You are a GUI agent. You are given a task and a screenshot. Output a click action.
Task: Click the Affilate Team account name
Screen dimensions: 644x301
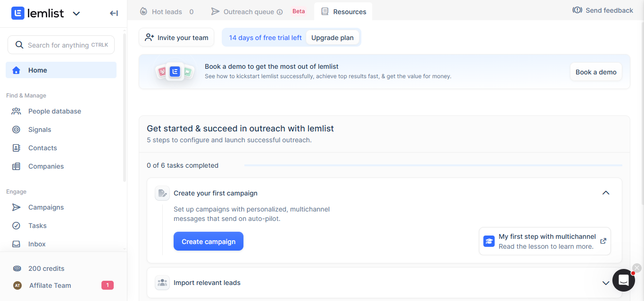[50, 285]
